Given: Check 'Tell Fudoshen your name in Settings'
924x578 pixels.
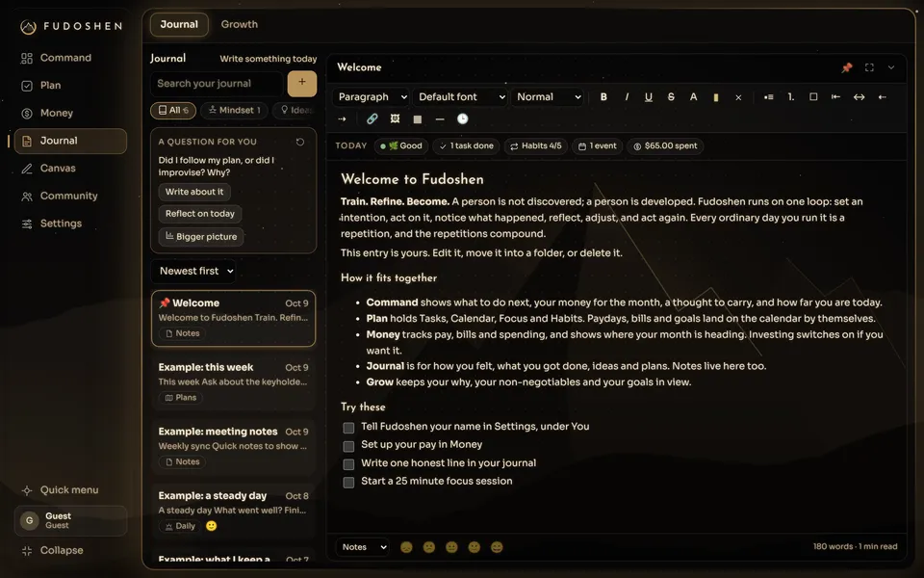Looking at the screenshot, I should pyautogui.click(x=348, y=428).
